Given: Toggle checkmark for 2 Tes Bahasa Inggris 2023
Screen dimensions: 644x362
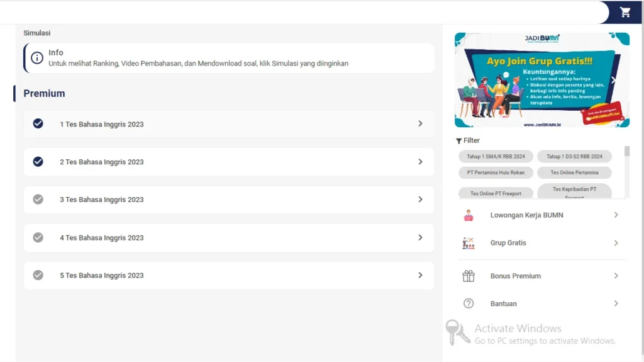Looking at the screenshot, I should click(x=38, y=162).
